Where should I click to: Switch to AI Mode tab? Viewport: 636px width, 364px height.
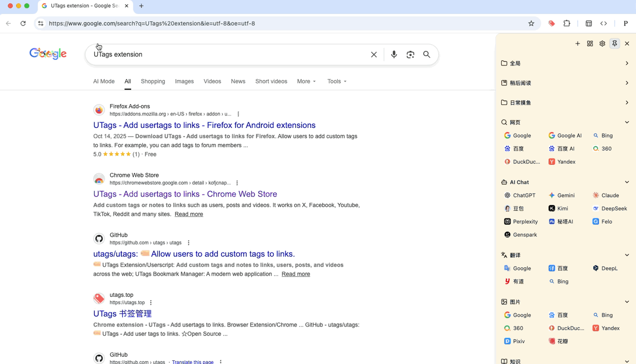(x=104, y=82)
